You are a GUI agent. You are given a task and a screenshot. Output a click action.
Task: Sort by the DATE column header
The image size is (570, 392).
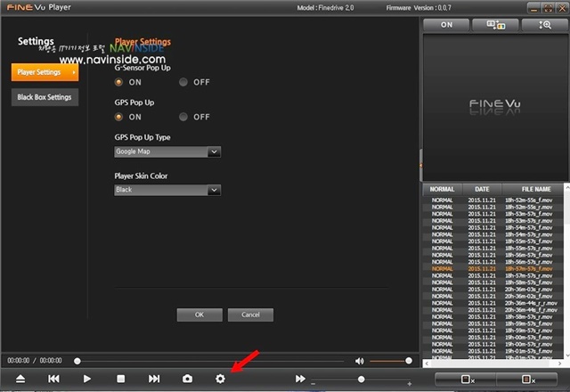coord(482,189)
